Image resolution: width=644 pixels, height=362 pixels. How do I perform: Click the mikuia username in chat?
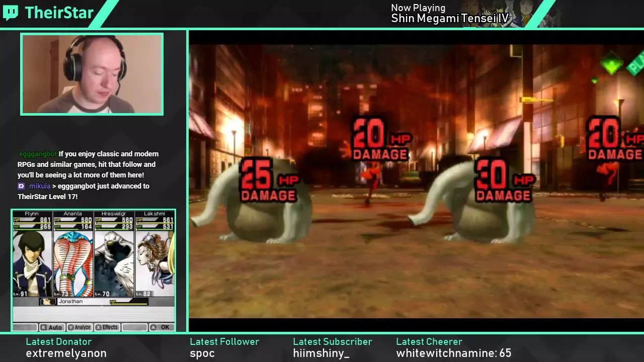tap(40, 186)
